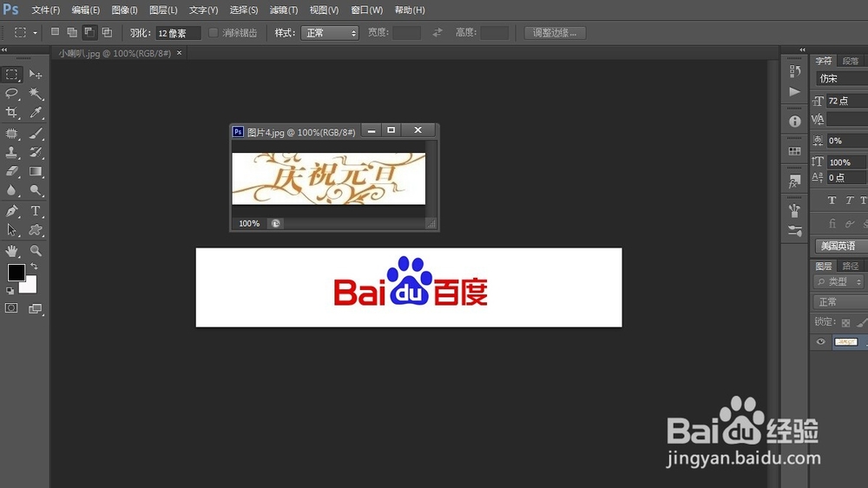Image resolution: width=868 pixels, height=488 pixels.
Task: Open the 美国英语 language dropdown
Action: click(x=841, y=246)
